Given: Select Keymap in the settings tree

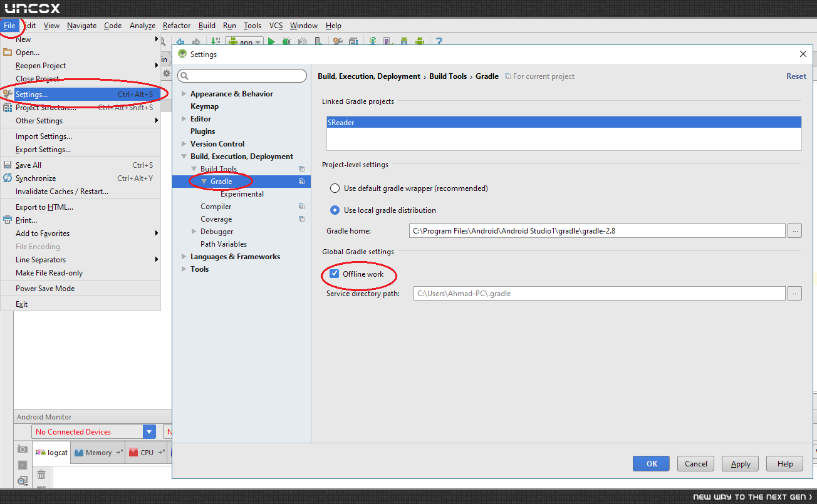Looking at the screenshot, I should [x=204, y=106].
